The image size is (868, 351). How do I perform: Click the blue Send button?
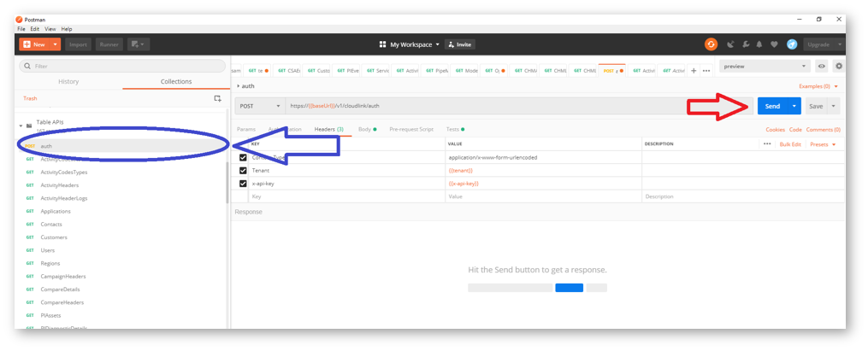pyautogui.click(x=773, y=106)
